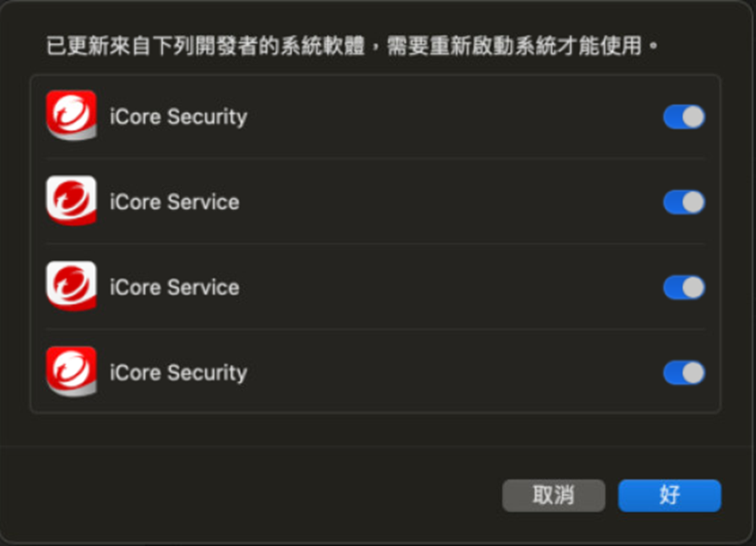Switch off the bottom iCore Security toggle
The height and width of the screenshot is (546, 756).
point(684,372)
